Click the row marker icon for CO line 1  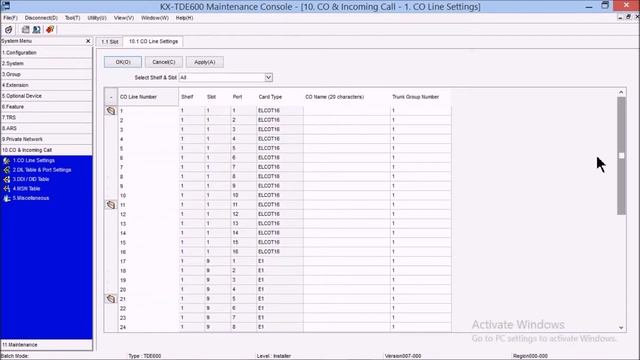pos(111,111)
